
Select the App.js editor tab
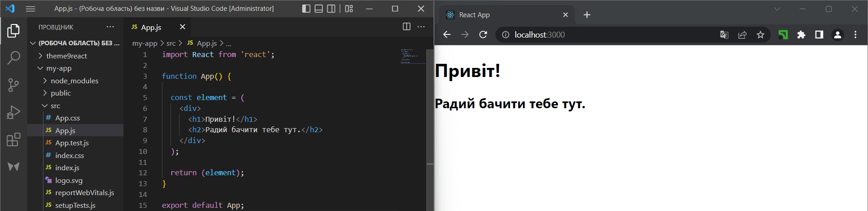tap(151, 27)
